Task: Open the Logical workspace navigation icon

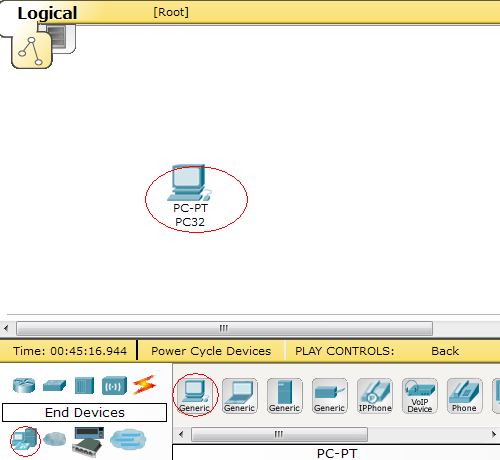Action: [32, 50]
